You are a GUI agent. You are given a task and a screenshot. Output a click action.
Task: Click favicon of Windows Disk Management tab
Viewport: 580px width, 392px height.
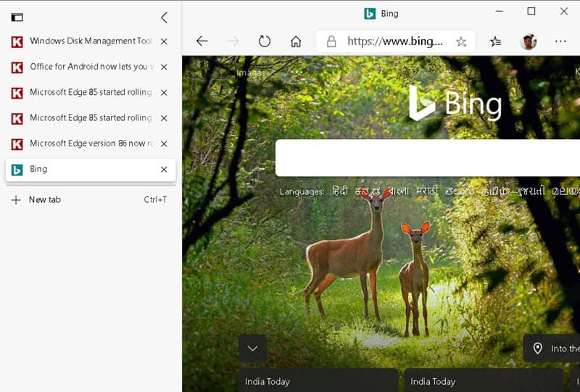tap(17, 42)
